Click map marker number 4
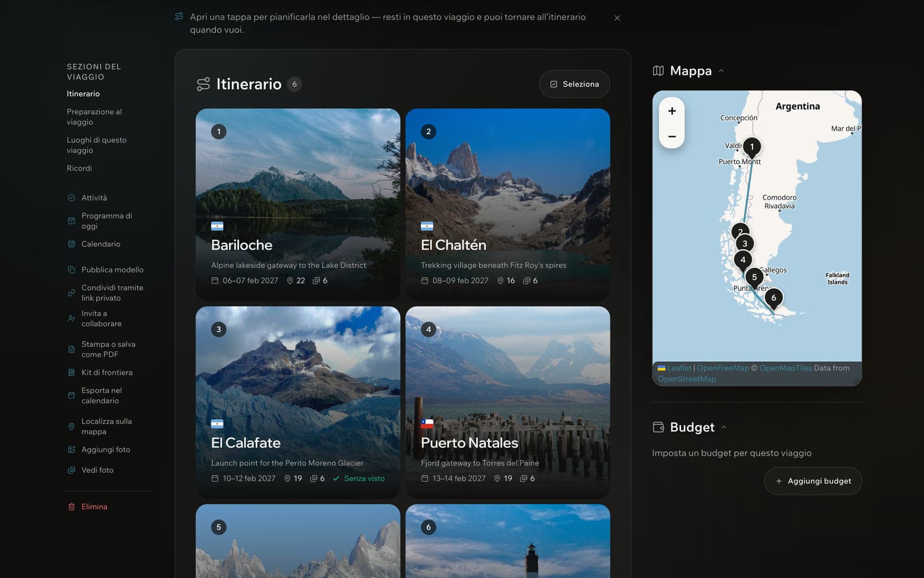This screenshot has height=578, width=924. pos(743,260)
